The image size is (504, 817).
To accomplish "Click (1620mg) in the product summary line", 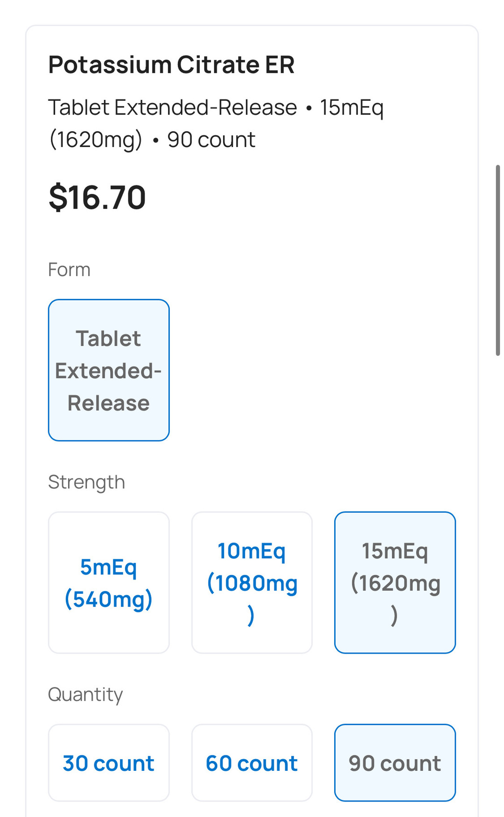I will [96, 140].
